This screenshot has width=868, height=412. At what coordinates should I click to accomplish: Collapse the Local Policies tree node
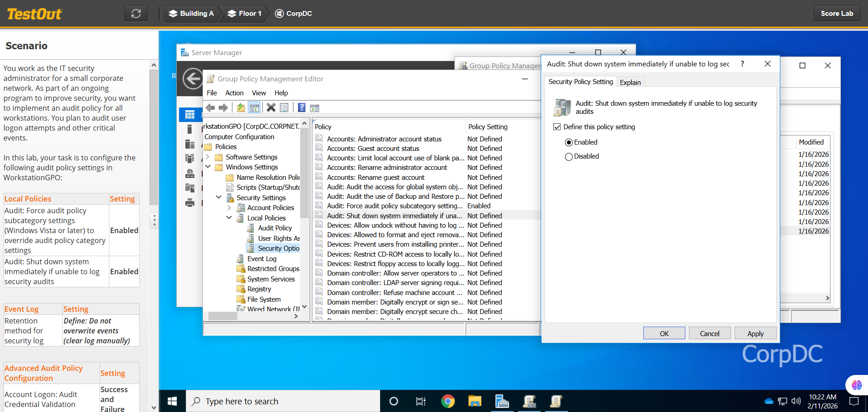[x=229, y=218]
